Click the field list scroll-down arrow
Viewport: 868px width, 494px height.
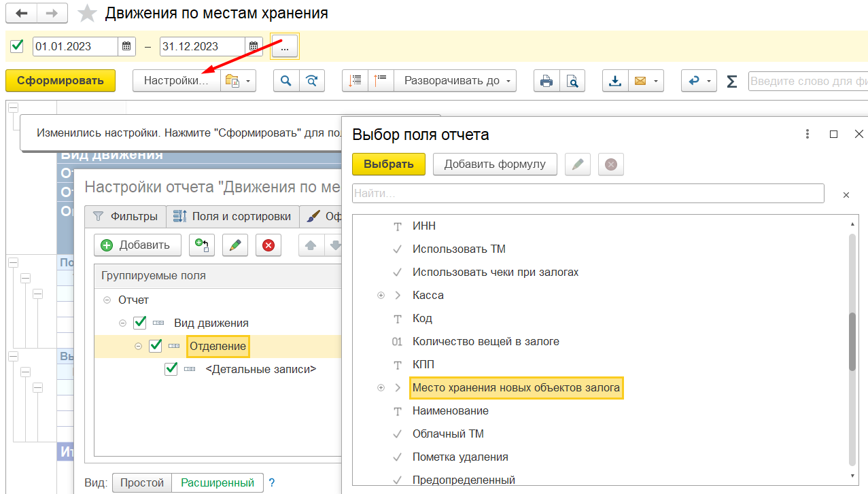point(852,476)
